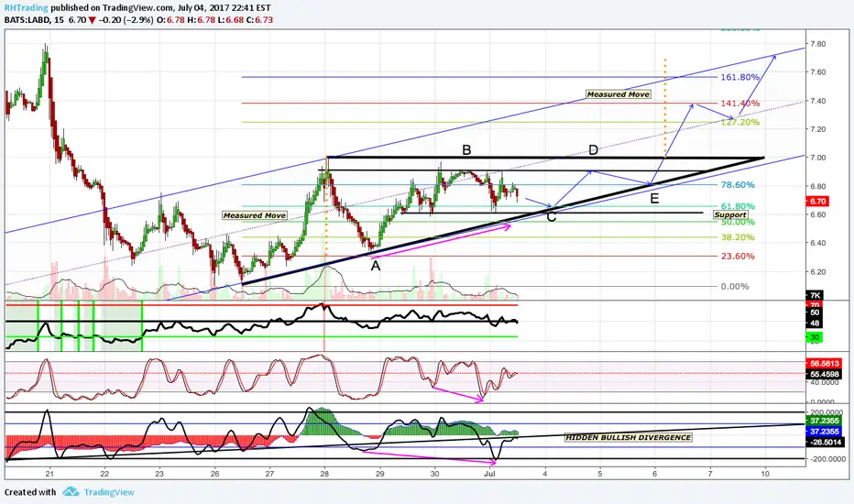Click the 141.40% Fibonacci level label
Image resolution: width=854 pixels, height=504 pixels.
coord(740,104)
